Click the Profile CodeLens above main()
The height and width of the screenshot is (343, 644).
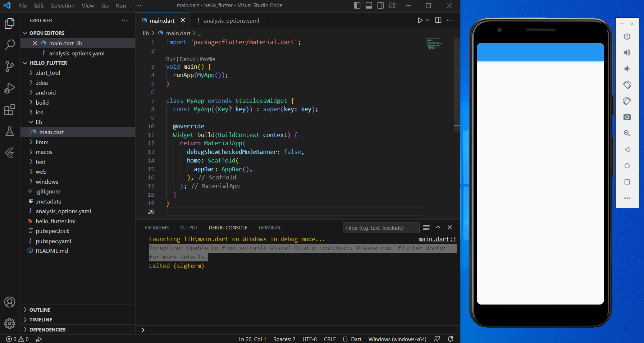coord(207,59)
